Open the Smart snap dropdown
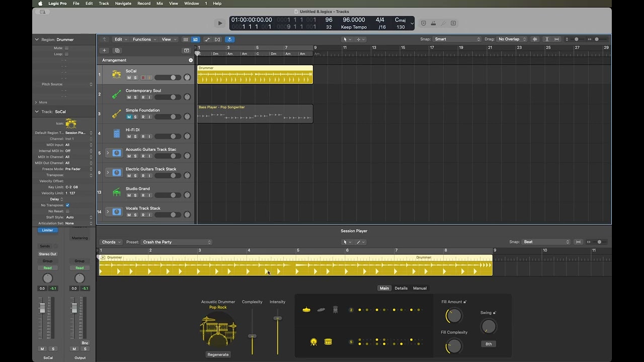 coord(457,39)
